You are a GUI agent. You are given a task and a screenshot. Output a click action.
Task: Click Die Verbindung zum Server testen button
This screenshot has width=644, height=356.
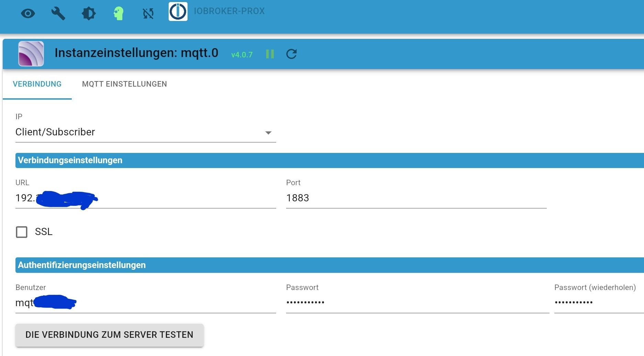[110, 335]
